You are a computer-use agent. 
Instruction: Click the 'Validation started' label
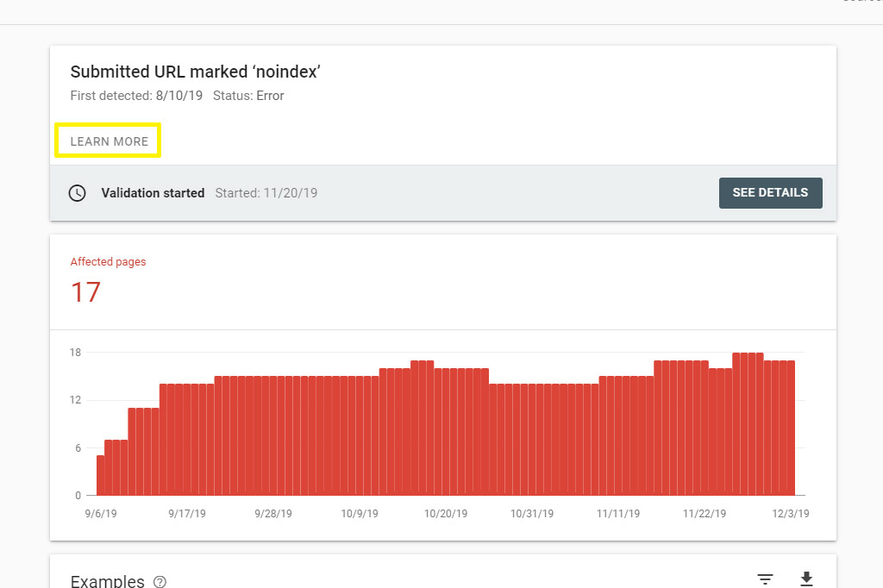(x=153, y=193)
